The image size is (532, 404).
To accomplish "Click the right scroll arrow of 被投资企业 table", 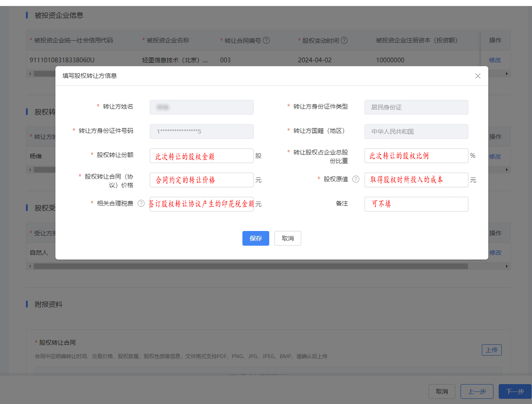I will click(507, 74).
